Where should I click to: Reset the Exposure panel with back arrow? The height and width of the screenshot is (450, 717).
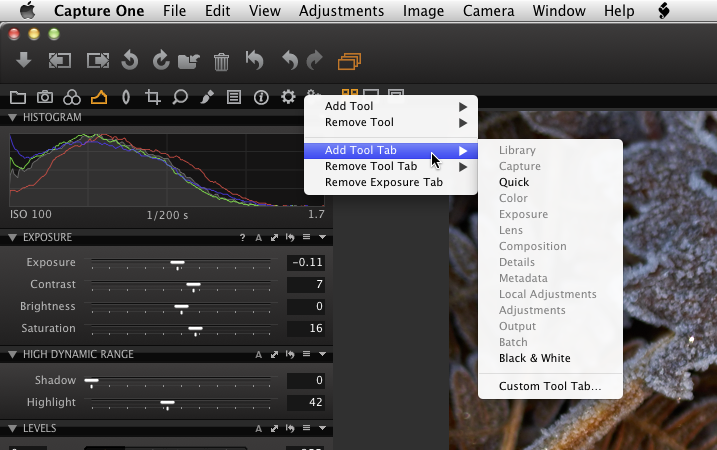pyautogui.click(x=290, y=237)
